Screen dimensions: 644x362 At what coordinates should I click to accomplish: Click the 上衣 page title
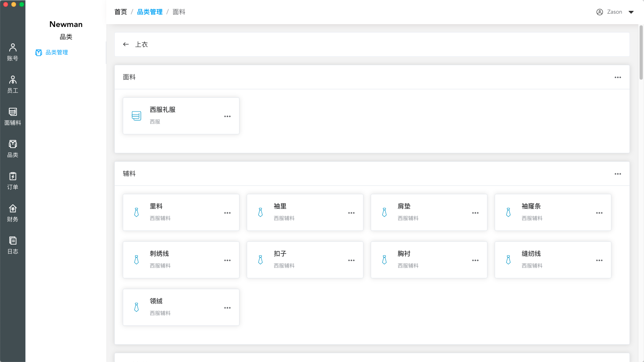141,44
